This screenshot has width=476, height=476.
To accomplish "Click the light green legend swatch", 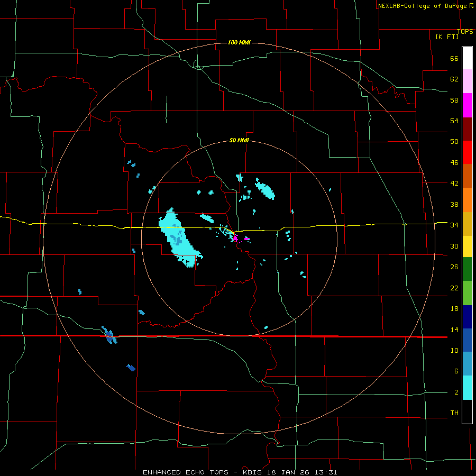I will (x=467, y=293).
